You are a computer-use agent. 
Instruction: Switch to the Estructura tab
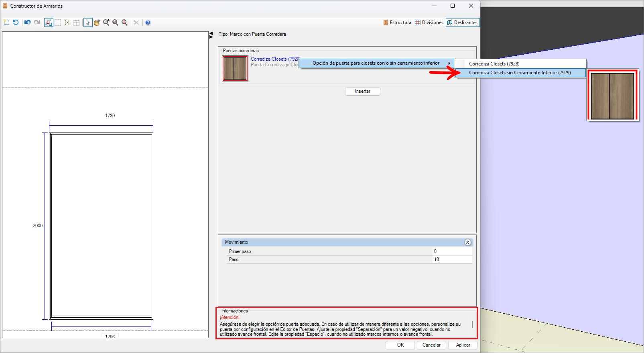pyautogui.click(x=397, y=22)
